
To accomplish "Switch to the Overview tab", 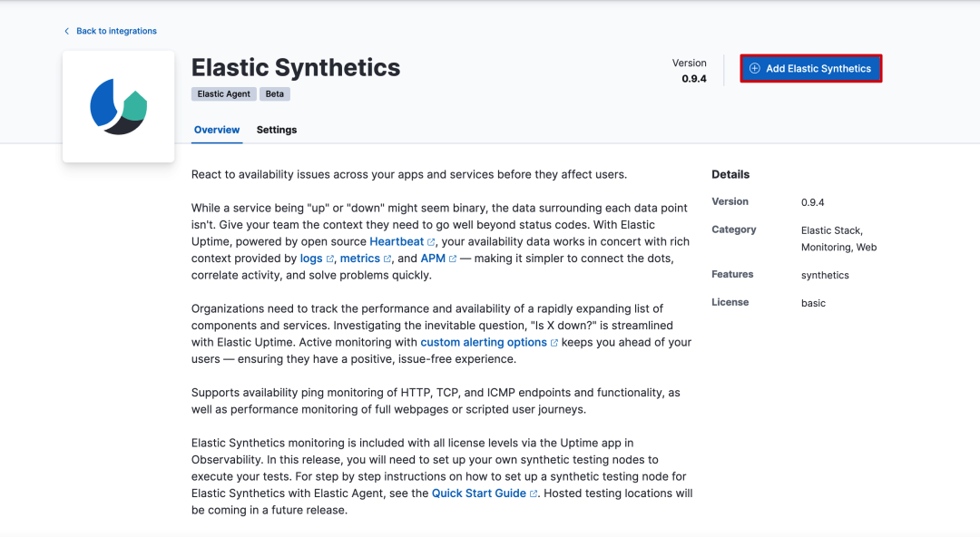I will point(217,130).
